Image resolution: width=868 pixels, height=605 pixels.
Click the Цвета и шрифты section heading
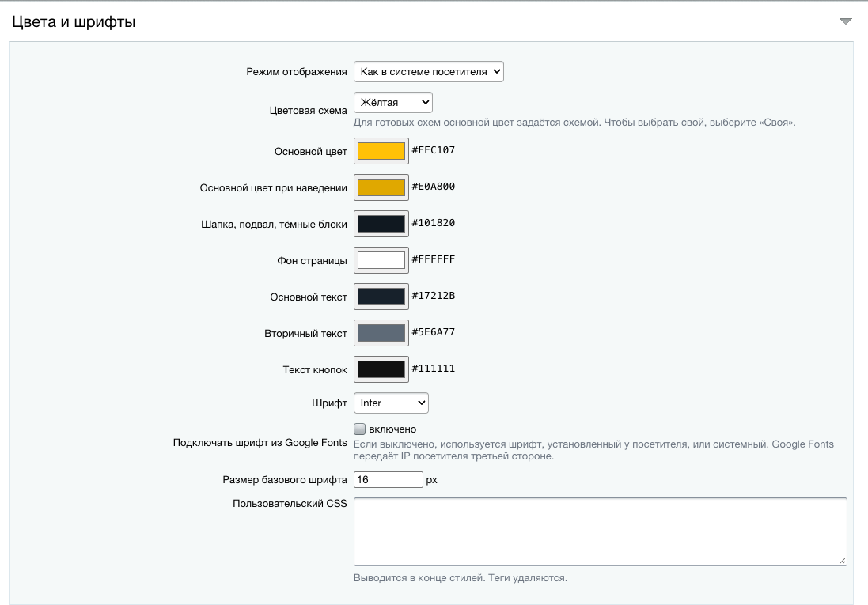(74, 22)
